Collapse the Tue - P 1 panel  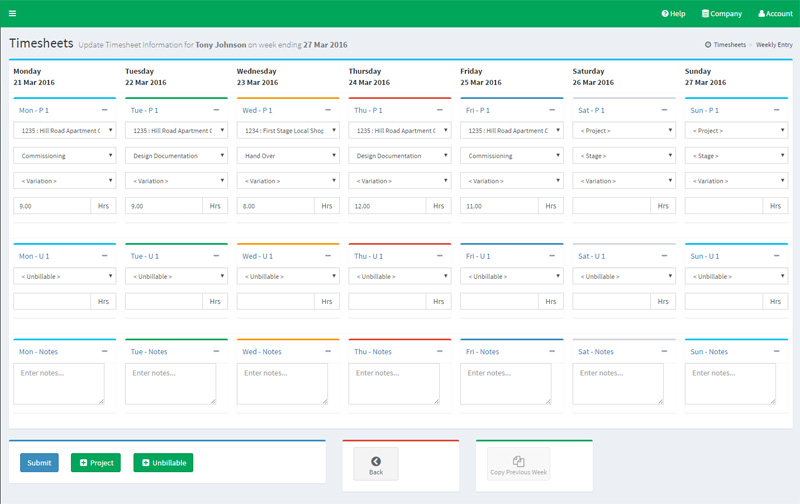coord(216,110)
